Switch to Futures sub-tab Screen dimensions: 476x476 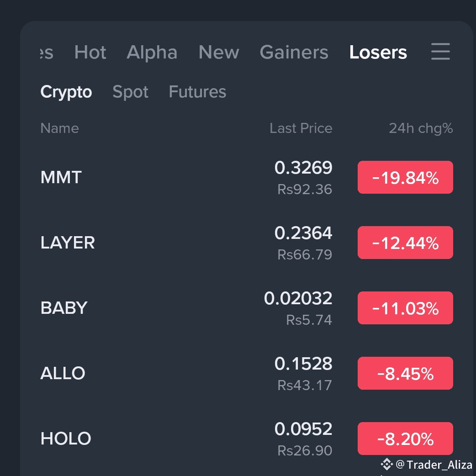pos(197,92)
